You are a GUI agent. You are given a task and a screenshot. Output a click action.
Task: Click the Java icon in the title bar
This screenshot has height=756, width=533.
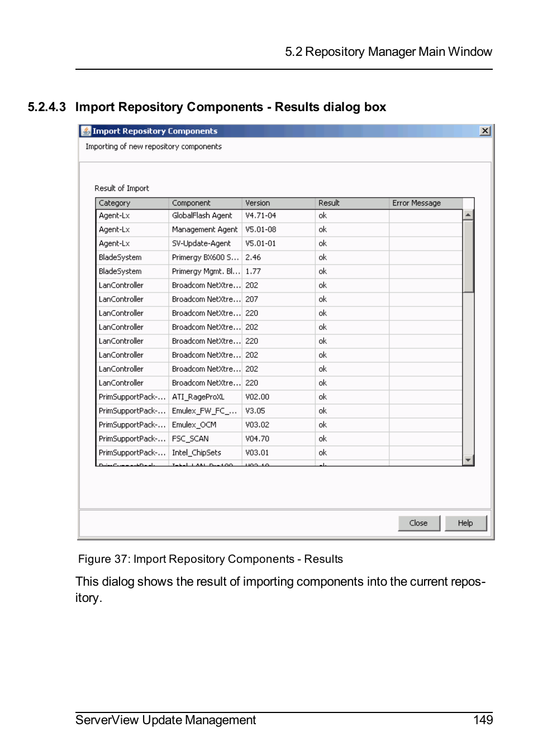(86, 131)
